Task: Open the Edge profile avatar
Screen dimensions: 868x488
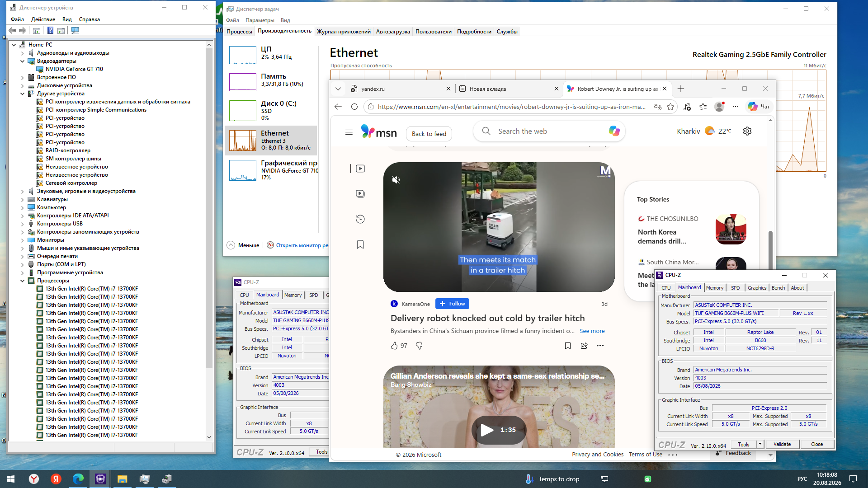Action: (719, 107)
